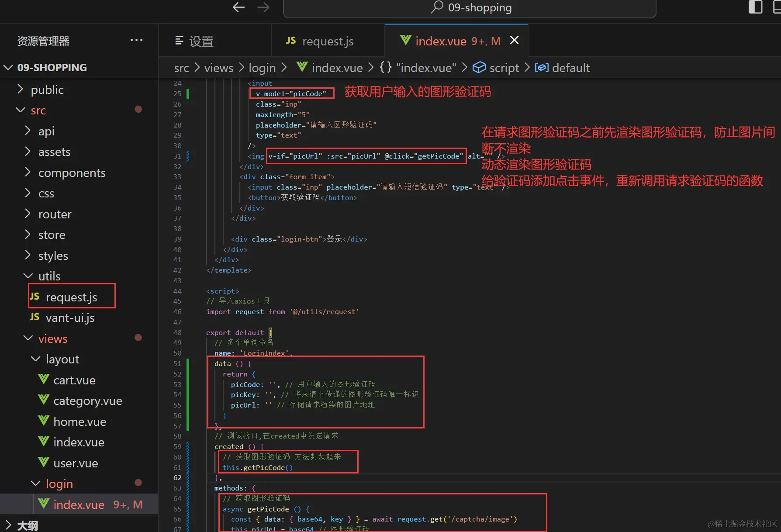781x532 pixels.
Task: Expand the api folder
Action: coord(79,131)
